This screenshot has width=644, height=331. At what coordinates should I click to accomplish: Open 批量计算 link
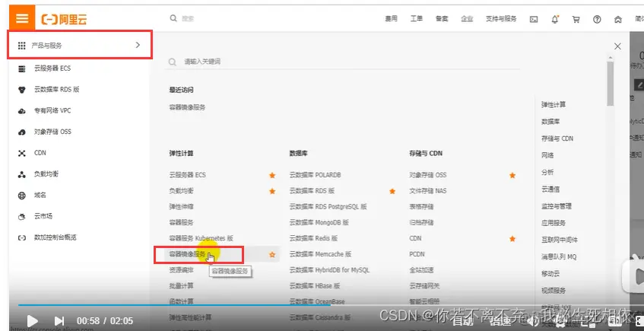(x=181, y=286)
